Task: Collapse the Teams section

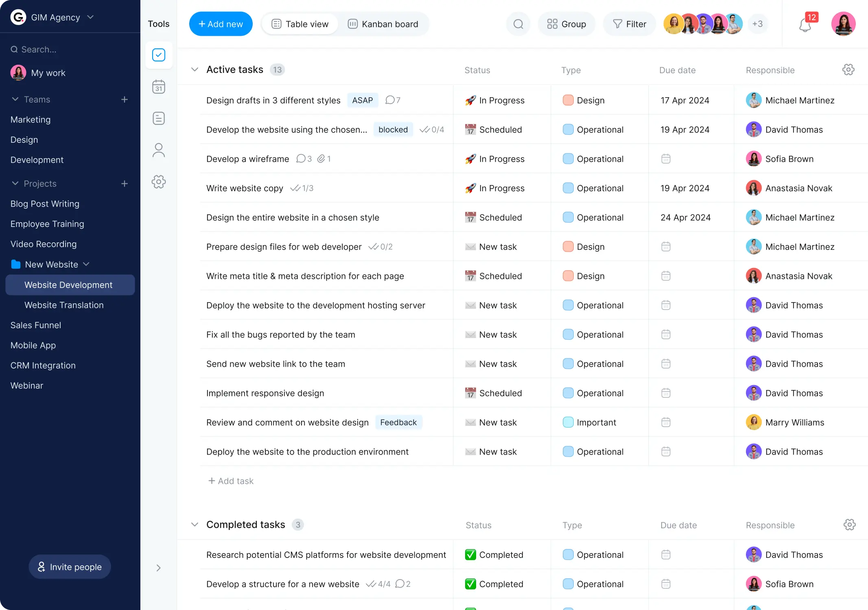Action: [15, 99]
